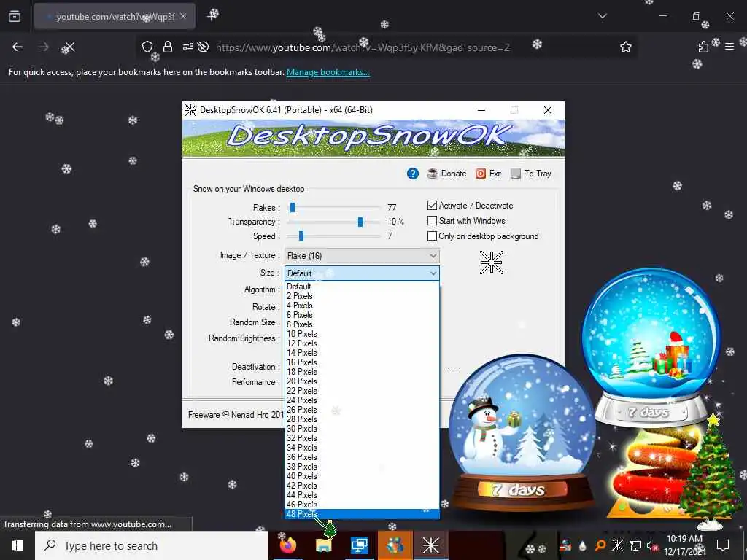Adjust the Flakes slider handle

click(x=293, y=207)
